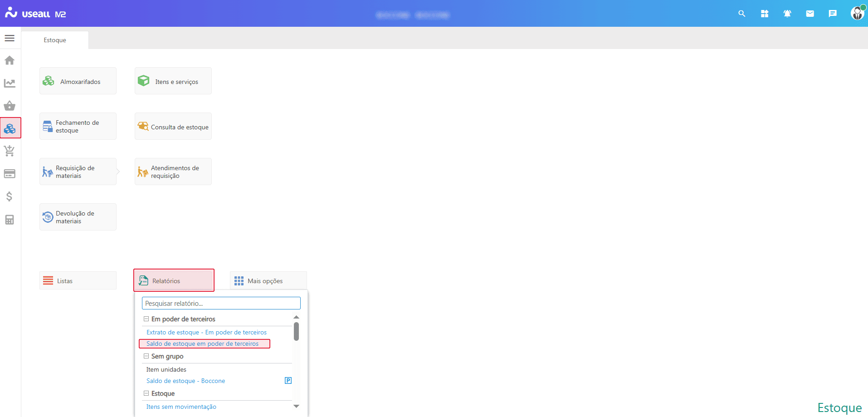Select the Estoque tab

click(55, 40)
